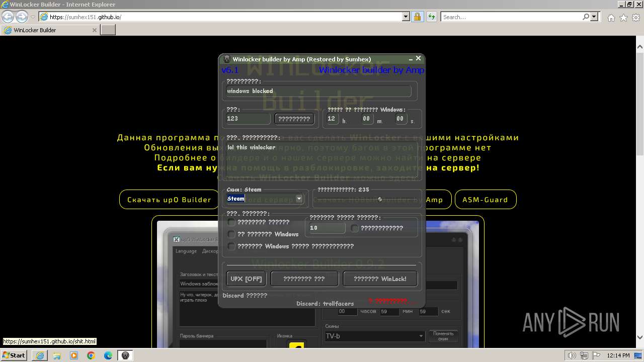Adjust the 235 value slider handle
644x362 pixels.
coord(380,200)
